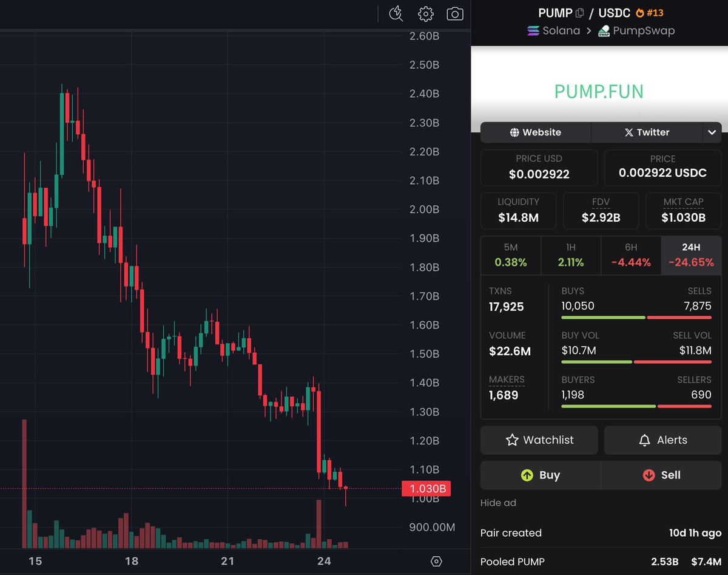Screen dimensions: 728x575
Task: Click the Pooled PUMP 2.53B row
Action: point(601,562)
